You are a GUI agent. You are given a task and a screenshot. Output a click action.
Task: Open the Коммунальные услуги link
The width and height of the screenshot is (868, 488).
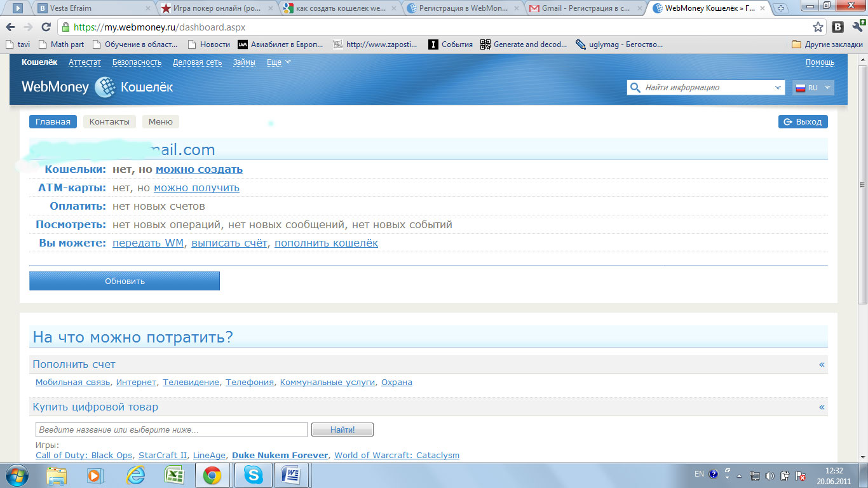[x=328, y=383]
